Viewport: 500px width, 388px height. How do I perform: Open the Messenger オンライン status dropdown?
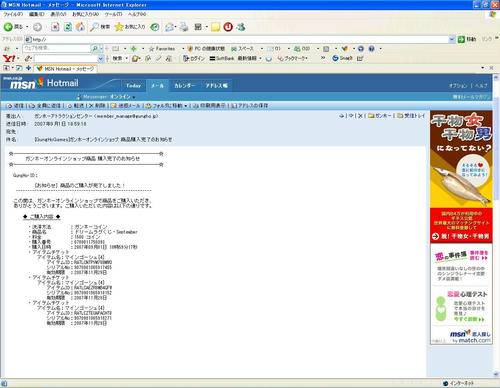[x=134, y=97]
